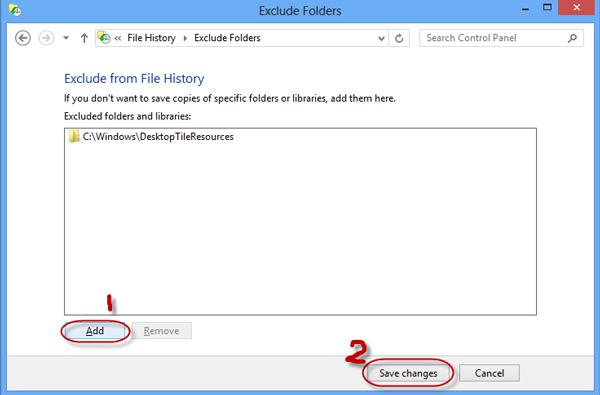Viewport: 600px width, 395px height.
Task: Click the File History icon in the address bar
Action: click(x=104, y=38)
